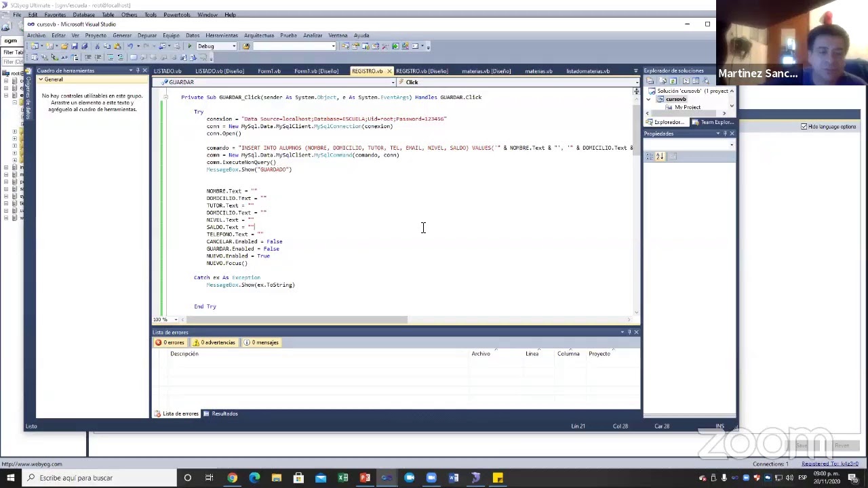Screen dimensions: 868x488
Task: Select My Project in solution explorer
Action: (688, 107)
